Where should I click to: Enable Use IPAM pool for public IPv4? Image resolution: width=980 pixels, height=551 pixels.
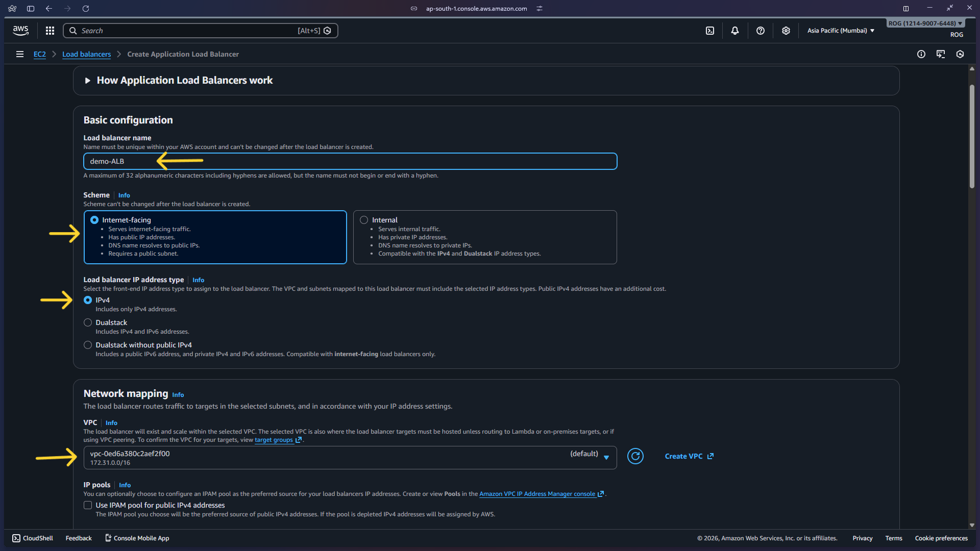pyautogui.click(x=88, y=505)
